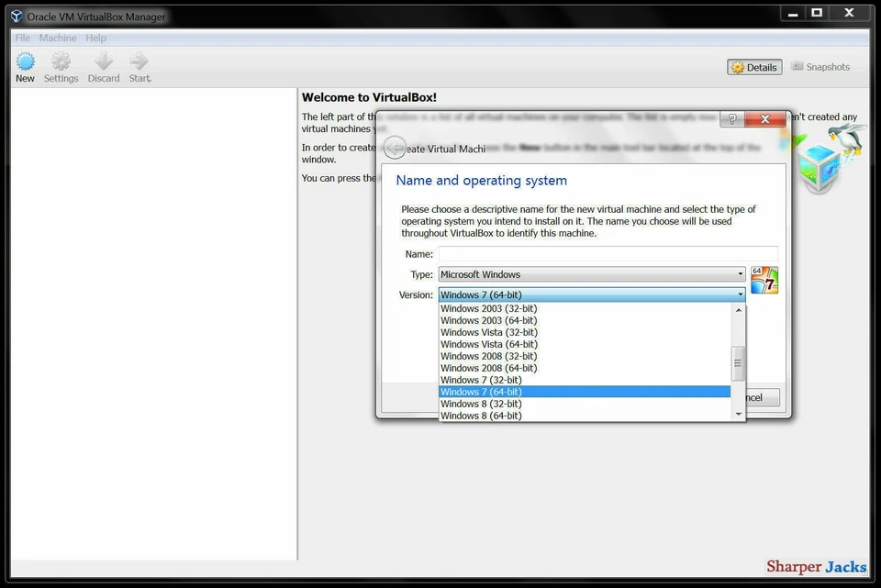Click the Discard toolbar icon

pyautogui.click(x=103, y=64)
